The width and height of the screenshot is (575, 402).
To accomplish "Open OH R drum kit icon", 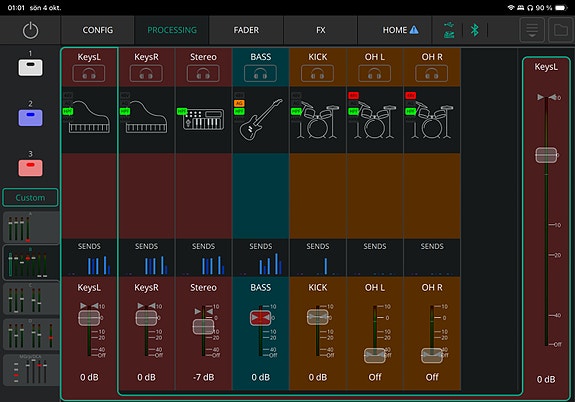I will [432, 121].
